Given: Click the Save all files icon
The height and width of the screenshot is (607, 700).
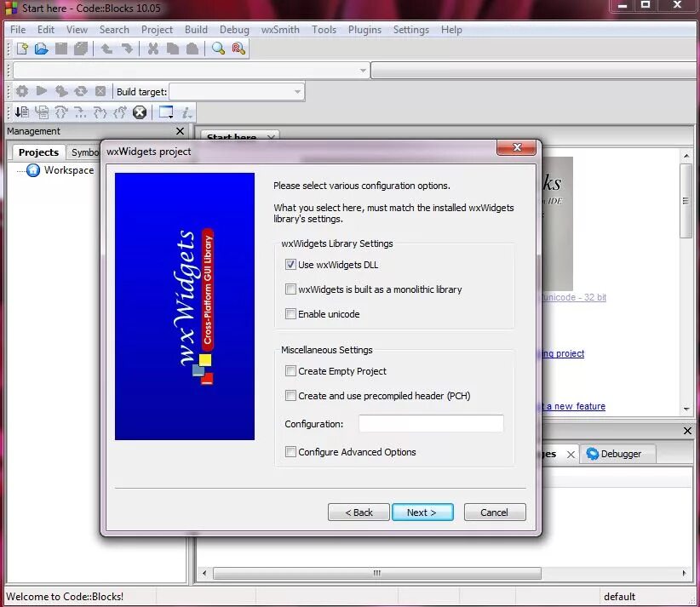Looking at the screenshot, I should tap(81, 49).
